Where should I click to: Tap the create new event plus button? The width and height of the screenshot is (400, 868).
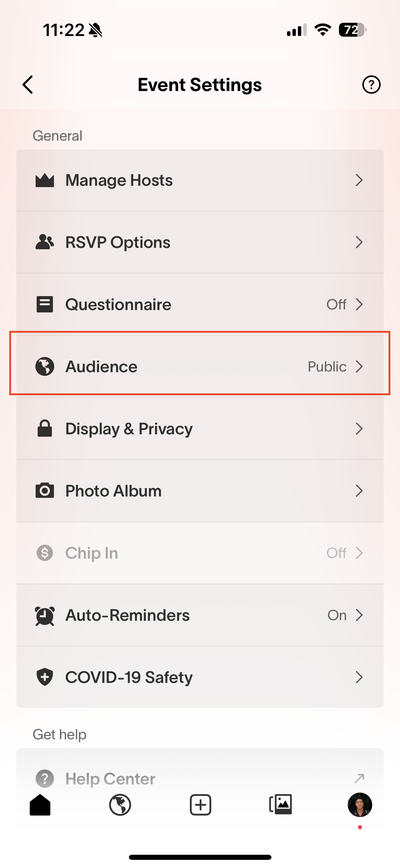(x=200, y=805)
